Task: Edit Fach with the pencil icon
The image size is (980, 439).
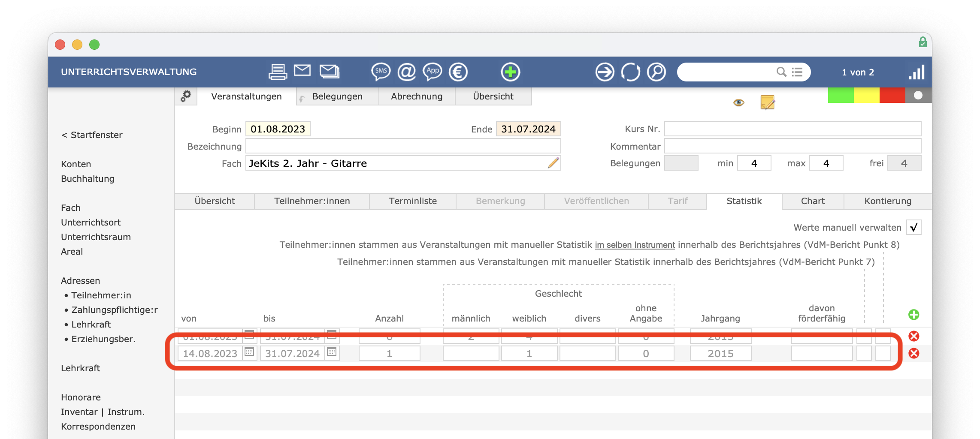Action: pos(554,163)
